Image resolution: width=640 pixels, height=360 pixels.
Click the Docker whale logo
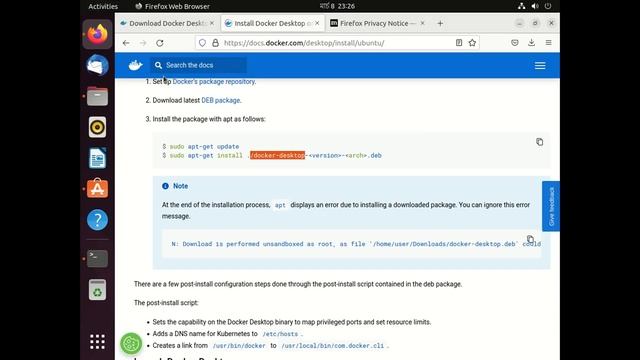point(136,65)
